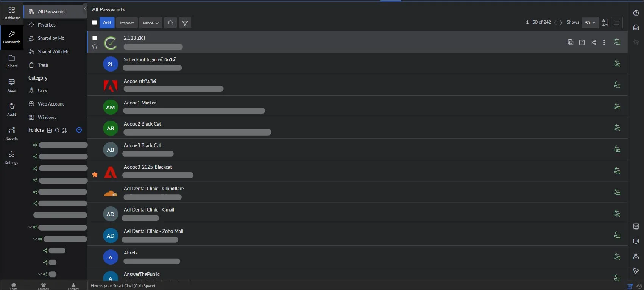
Task: Open the filter funnel icon
Action: (x=185, y=23)
